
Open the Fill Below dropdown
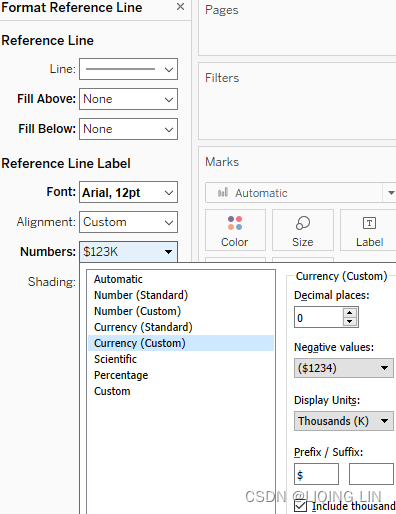click(128, 129)
